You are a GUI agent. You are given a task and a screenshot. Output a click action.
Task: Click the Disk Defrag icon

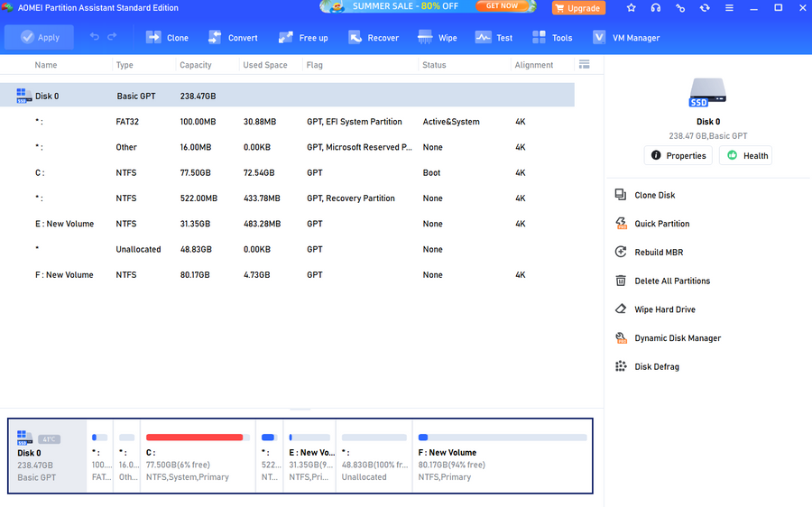[621, 366]
